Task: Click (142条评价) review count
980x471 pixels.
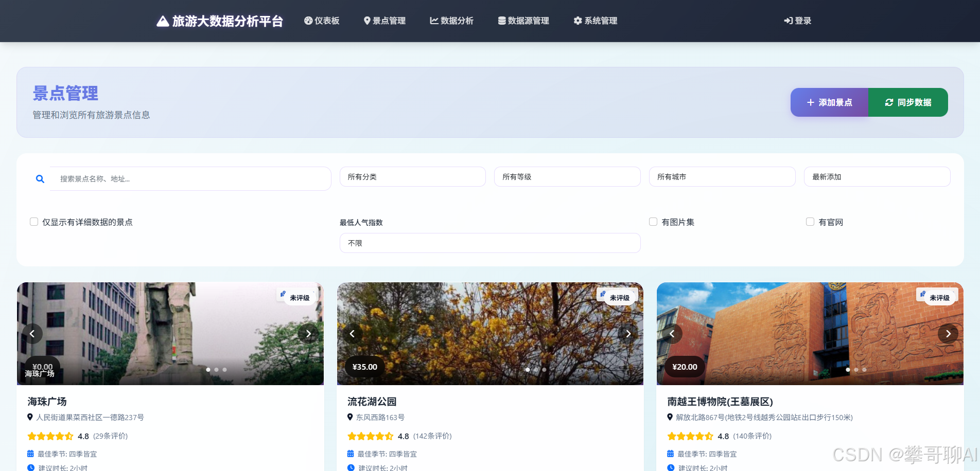Action: (432, 436)
